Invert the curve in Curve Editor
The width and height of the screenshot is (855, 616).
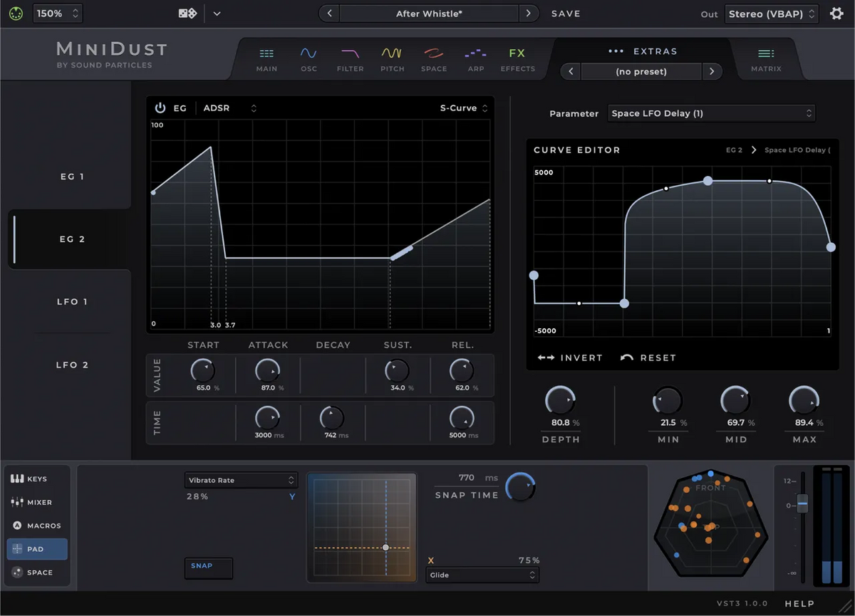tap(570, 357)
